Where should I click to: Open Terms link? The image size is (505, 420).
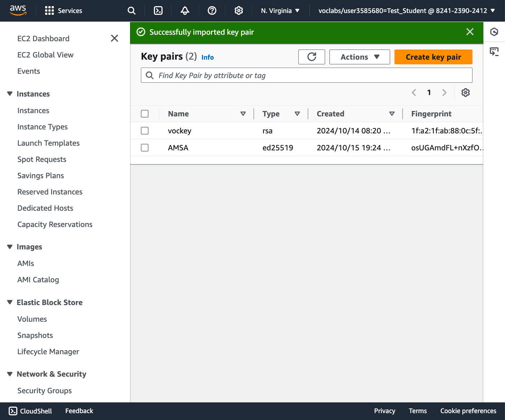click(418, 411)
